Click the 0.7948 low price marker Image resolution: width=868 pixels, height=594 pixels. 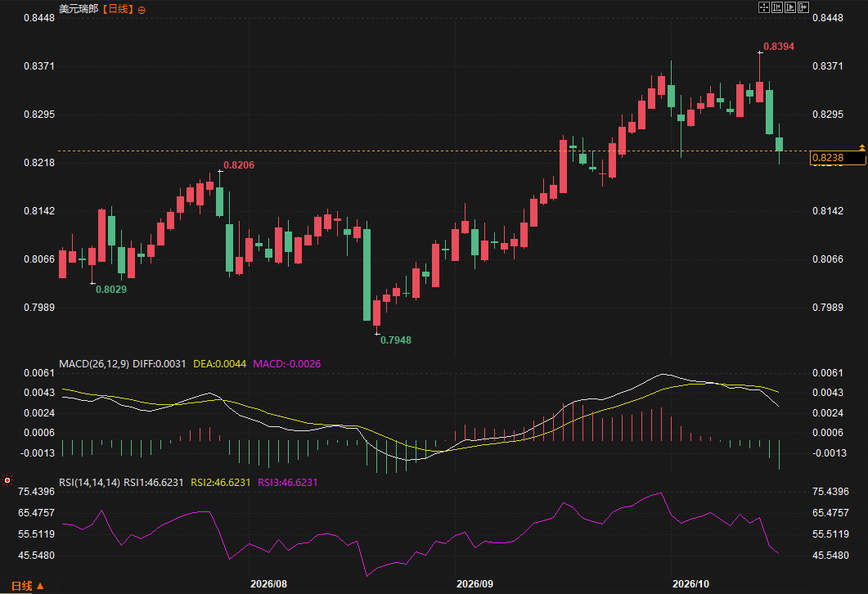(396, 340)
